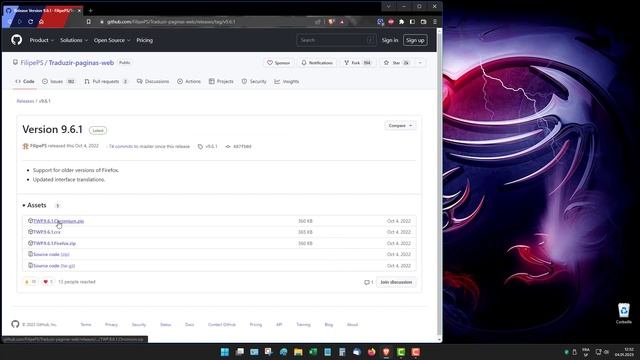Download TWP.9.6.1.Chromium.zip asset
This screenshot has width=640, height=360.
58,221
